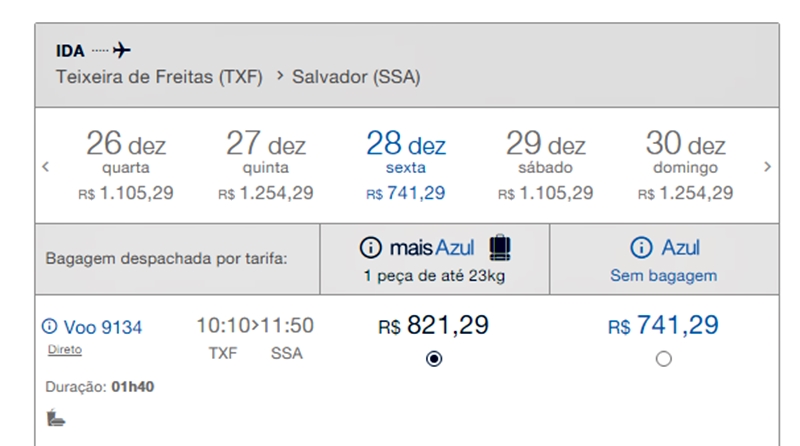This screenshot has height=446, width=800.
Task: Open the Direto flight details link
Action: [x=65, y=350]
